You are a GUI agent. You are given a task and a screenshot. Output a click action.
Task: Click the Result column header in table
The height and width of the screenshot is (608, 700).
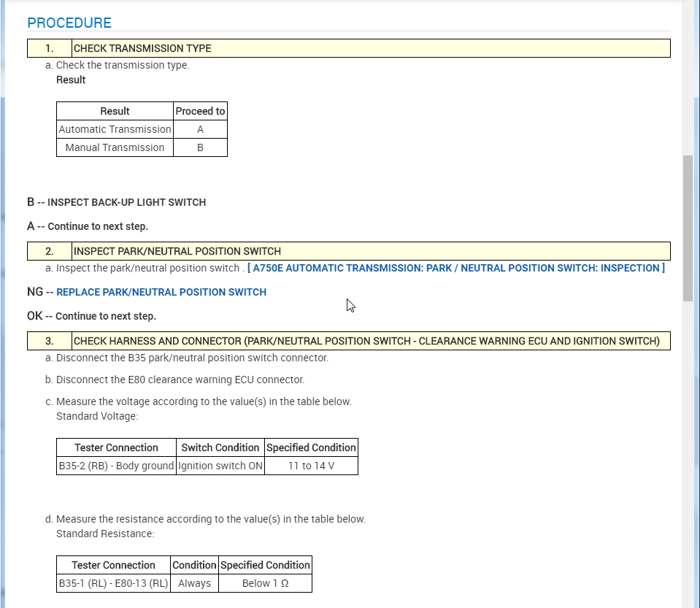115,111
